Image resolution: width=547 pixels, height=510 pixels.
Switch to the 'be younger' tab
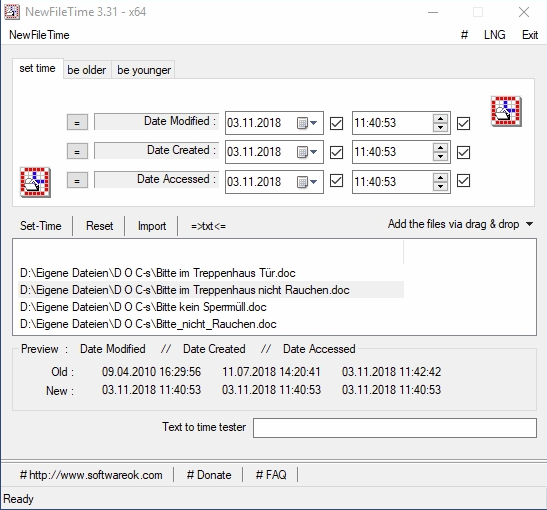coord(144,70)
